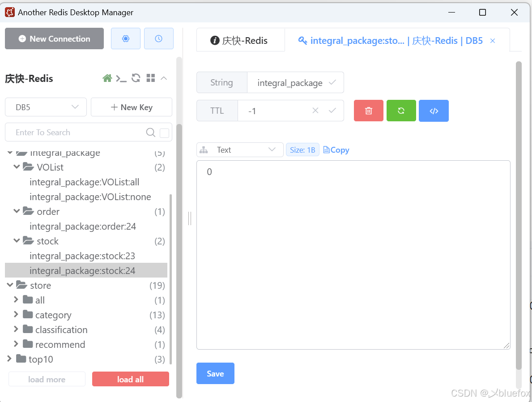Confirm the key name with its checkmark
This screenshot has height=402, width=532.
(332, 82)
